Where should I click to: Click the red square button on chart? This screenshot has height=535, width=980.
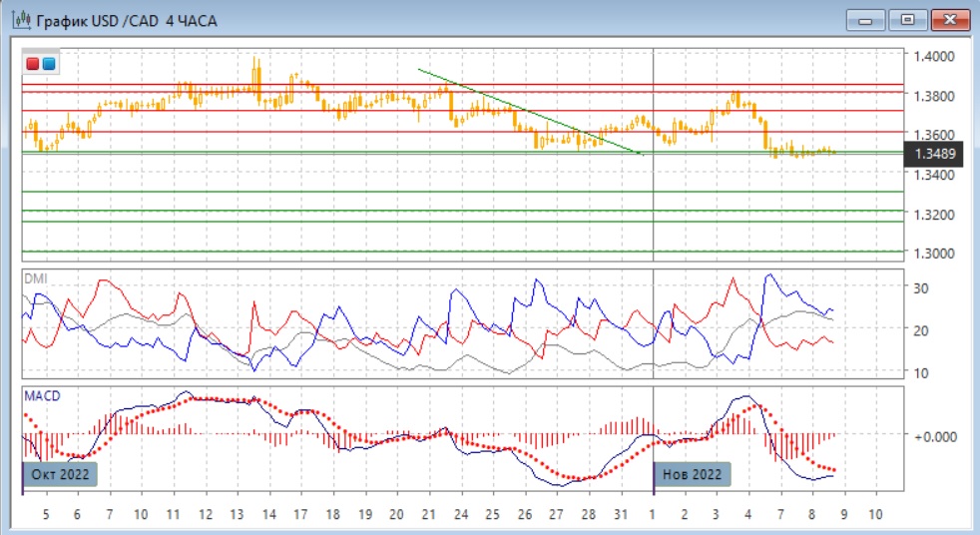(33, 64)
